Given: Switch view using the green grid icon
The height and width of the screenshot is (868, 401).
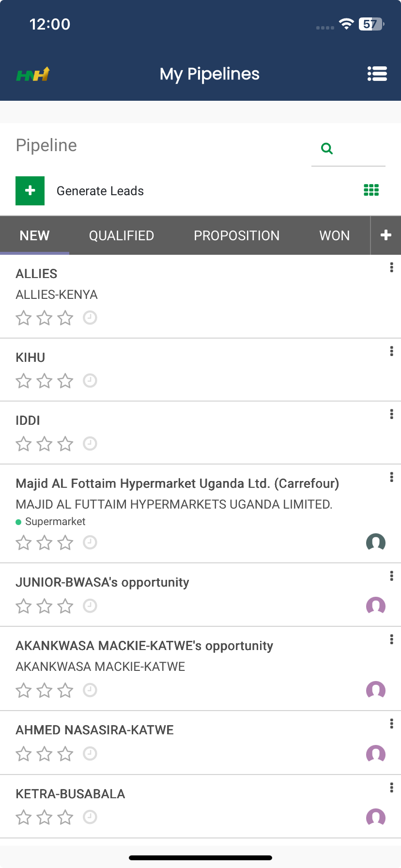Looking at the screenshot, I should point(371,190).
